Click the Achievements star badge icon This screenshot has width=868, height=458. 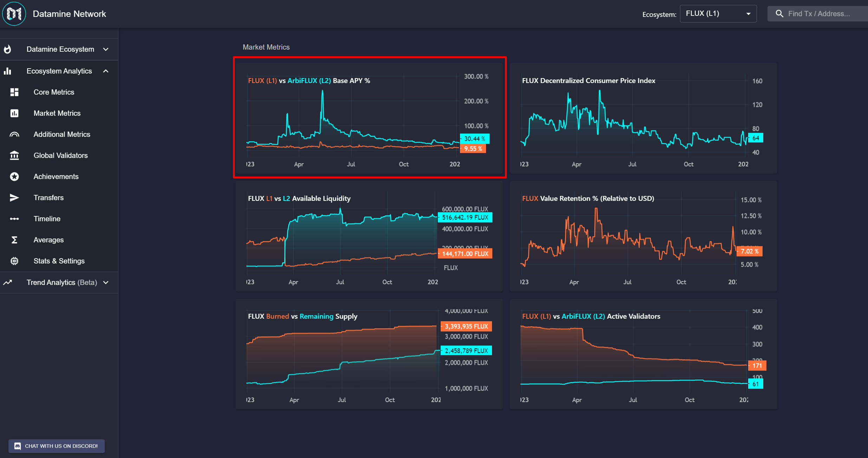click(14, 177)
